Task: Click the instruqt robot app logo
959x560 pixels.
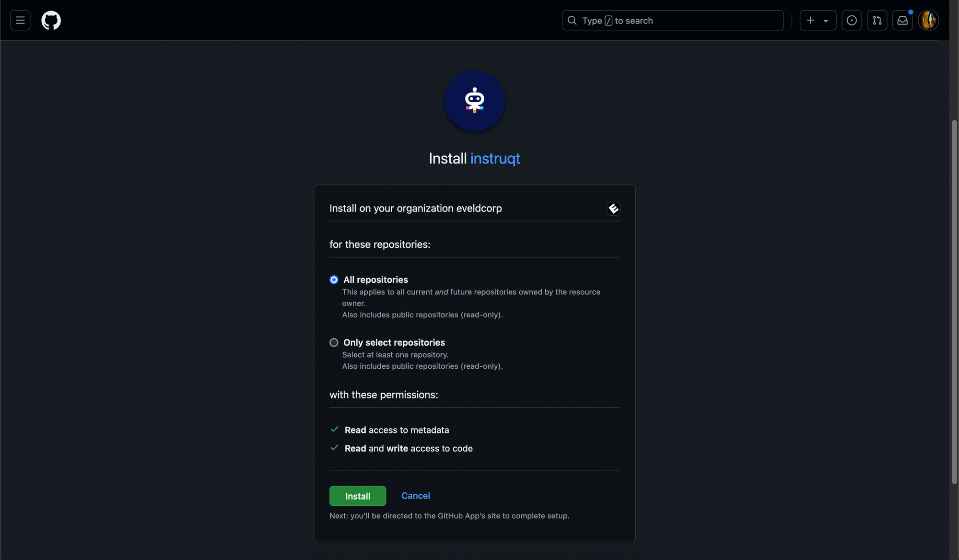Action: 474,101
